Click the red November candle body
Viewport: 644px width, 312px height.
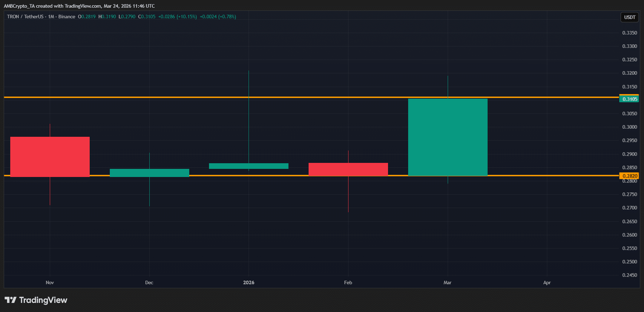tap(50, 156)
